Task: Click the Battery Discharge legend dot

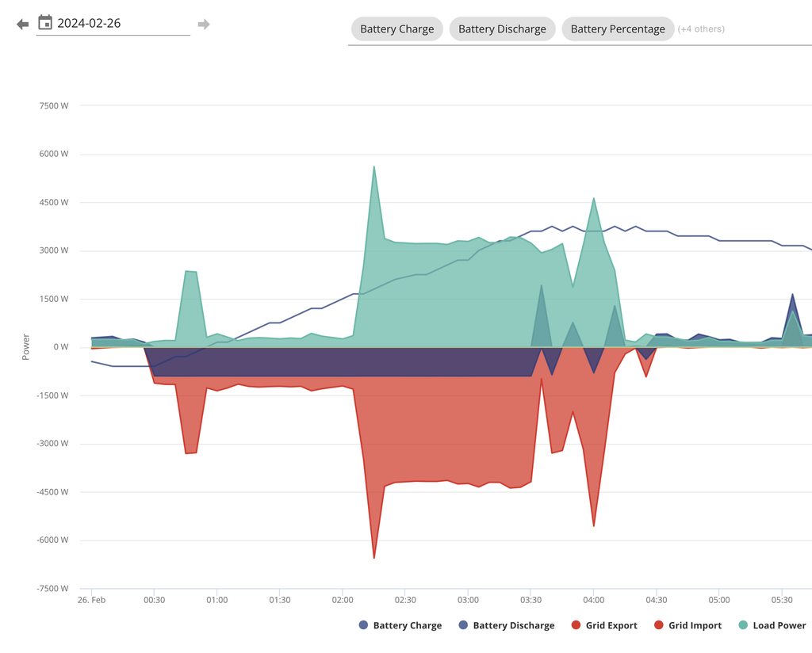Action: 463,625
